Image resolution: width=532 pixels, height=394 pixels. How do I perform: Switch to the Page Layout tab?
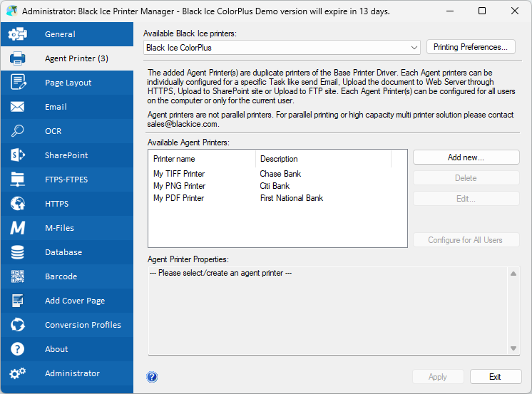point(68,83)
